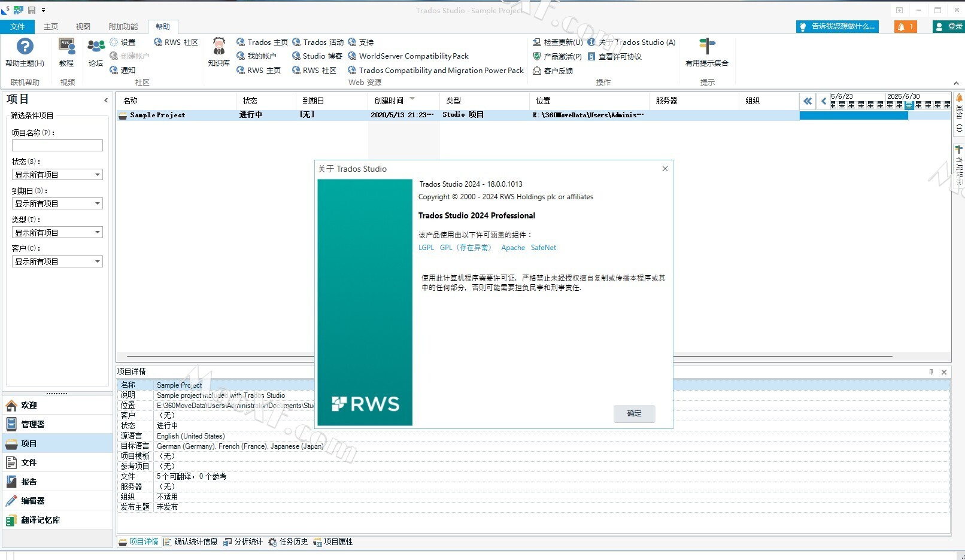Click 客户反馈 customer feedback
Viewport: 965px width, 560px height.
(x=553, y=71)
